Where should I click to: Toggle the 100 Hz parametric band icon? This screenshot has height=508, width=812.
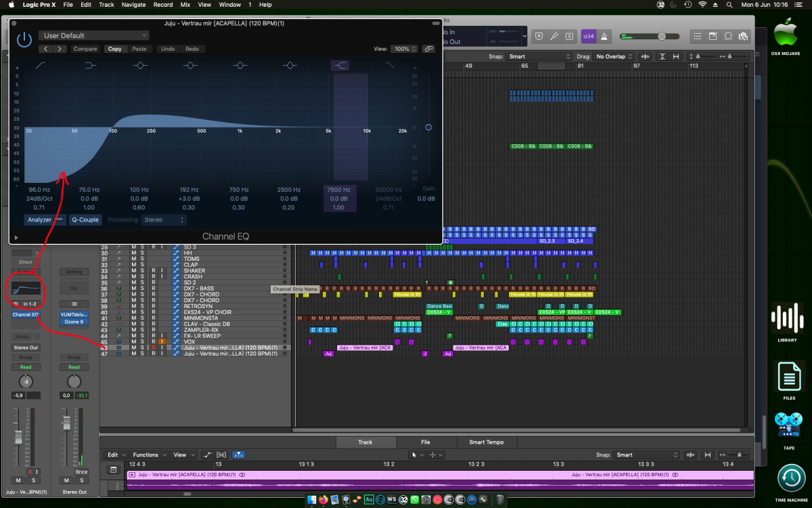coord(140,65)
